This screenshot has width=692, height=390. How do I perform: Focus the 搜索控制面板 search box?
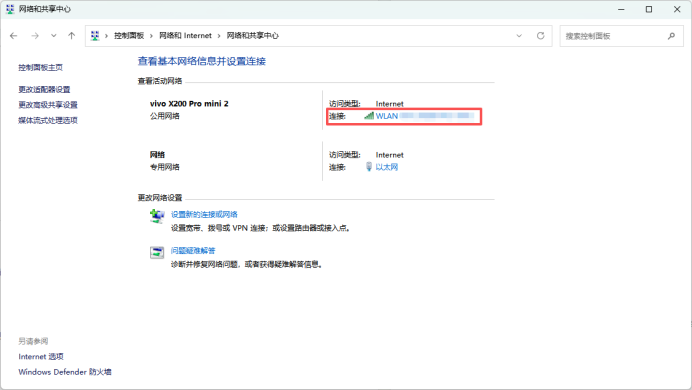coord(621,36)
